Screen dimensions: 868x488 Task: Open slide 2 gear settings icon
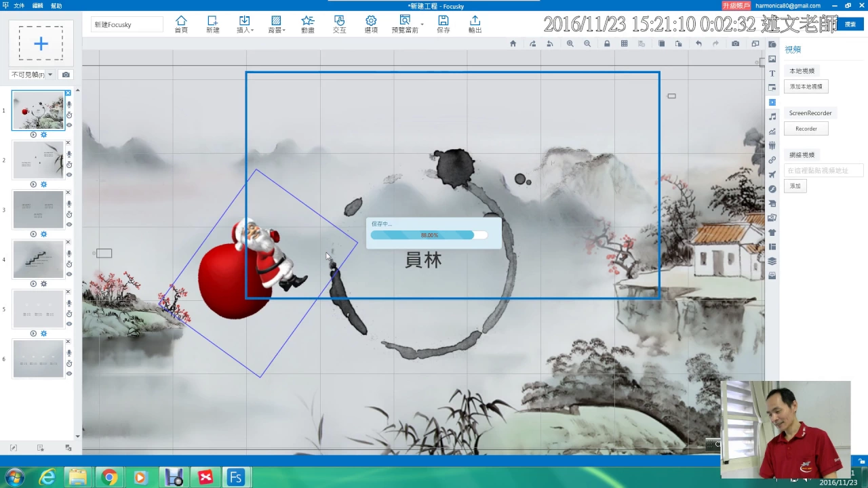pyautogui.click(x=43, y=184)
